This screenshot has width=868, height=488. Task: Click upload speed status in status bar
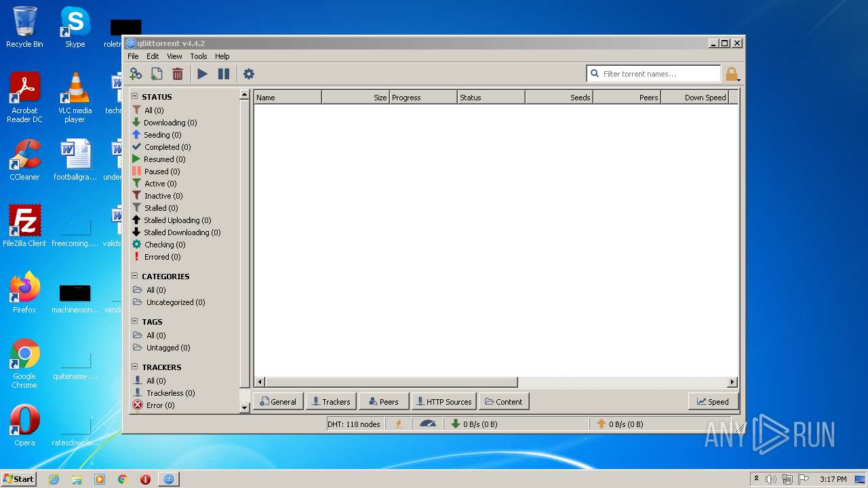[x=620, y=424]
